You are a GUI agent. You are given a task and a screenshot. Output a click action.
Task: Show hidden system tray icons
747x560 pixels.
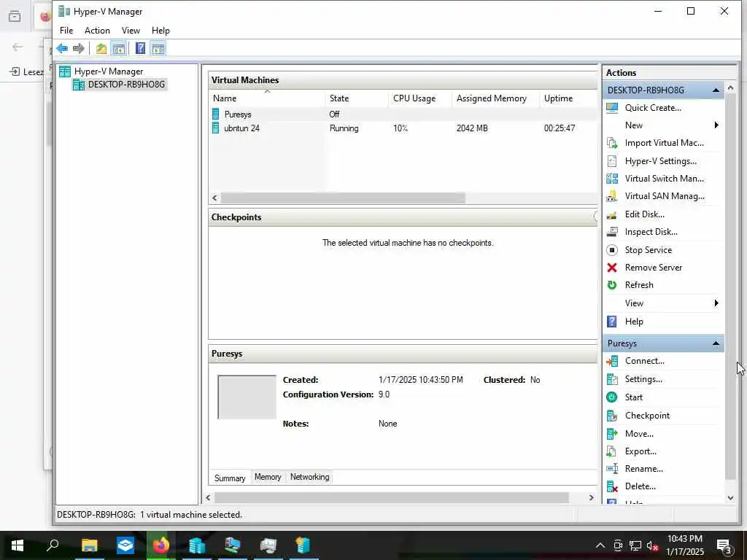pos(600,545)
